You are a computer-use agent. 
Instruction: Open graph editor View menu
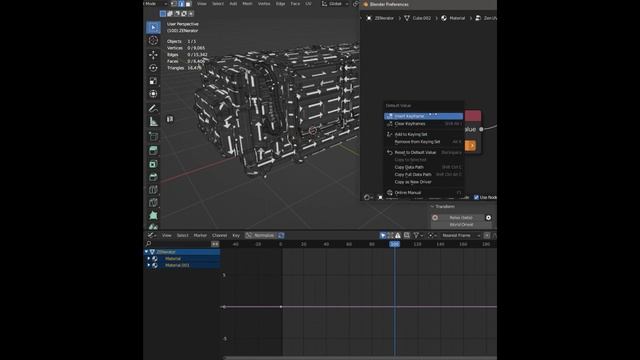coord(167,236)
